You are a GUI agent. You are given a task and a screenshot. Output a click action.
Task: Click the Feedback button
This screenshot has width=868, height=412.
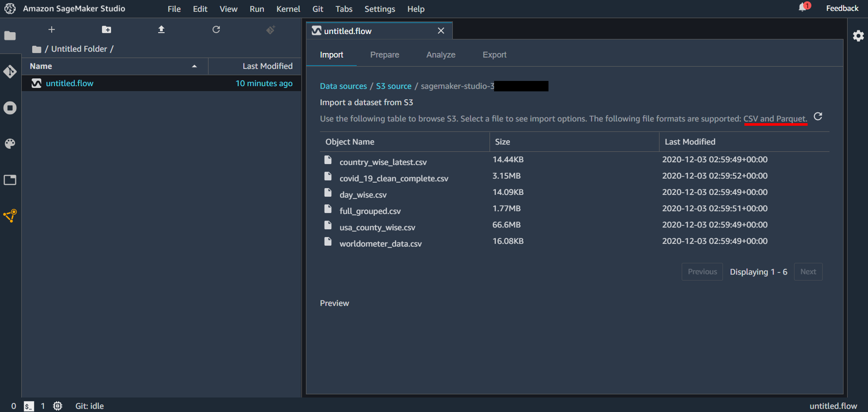842,8
